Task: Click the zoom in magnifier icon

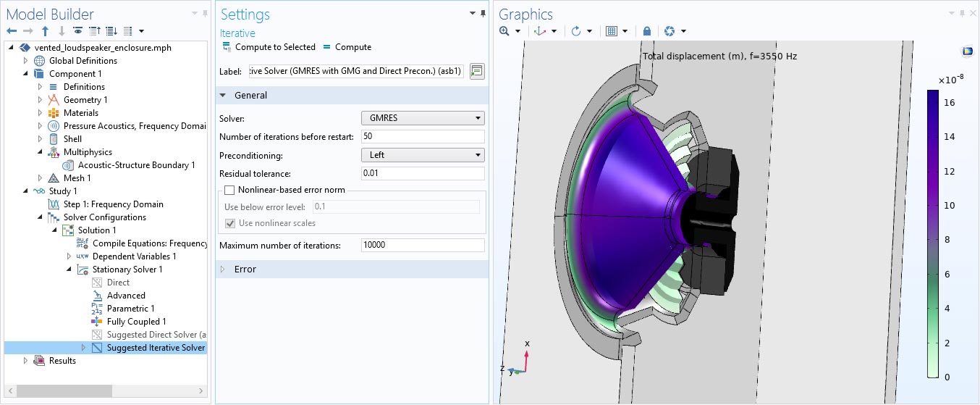Action: click(x=504, y=31)
